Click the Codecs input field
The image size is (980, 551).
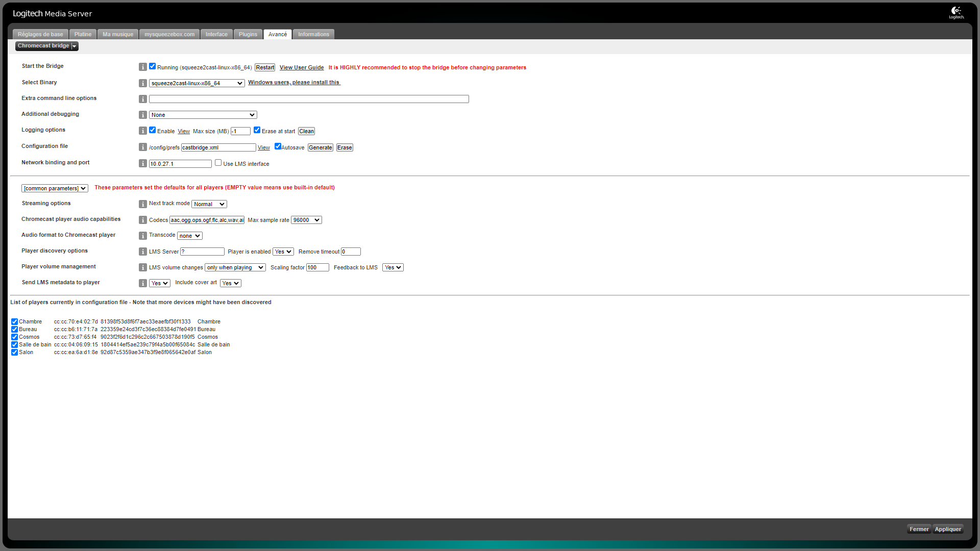[x=207, y=220]
